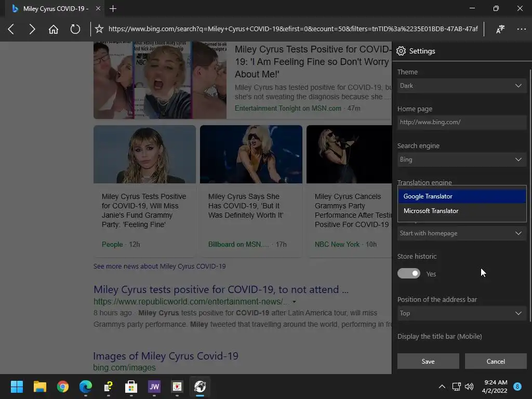Open 'Images of Miley Cyrus Covid-19' link

click(x=166, y=356)
